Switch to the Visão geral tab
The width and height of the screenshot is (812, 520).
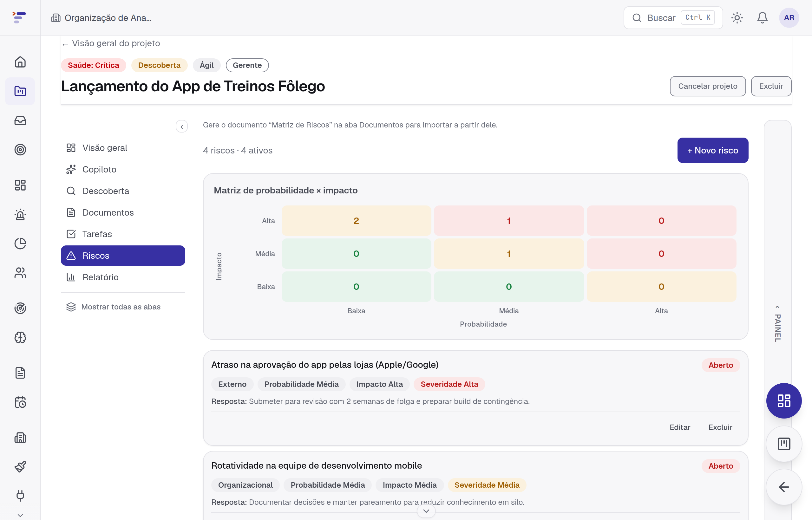[x=123, y=148]
